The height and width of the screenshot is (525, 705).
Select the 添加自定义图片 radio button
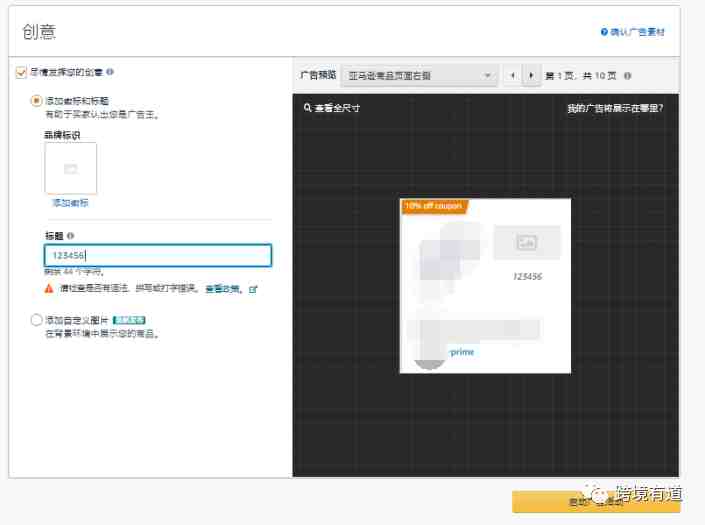36,320
